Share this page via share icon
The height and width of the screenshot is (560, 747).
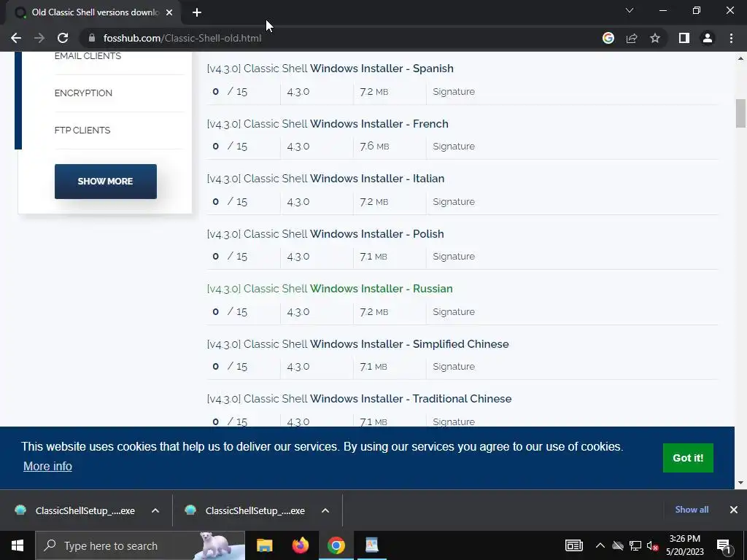pyautogui.click(x=632, y=38)
